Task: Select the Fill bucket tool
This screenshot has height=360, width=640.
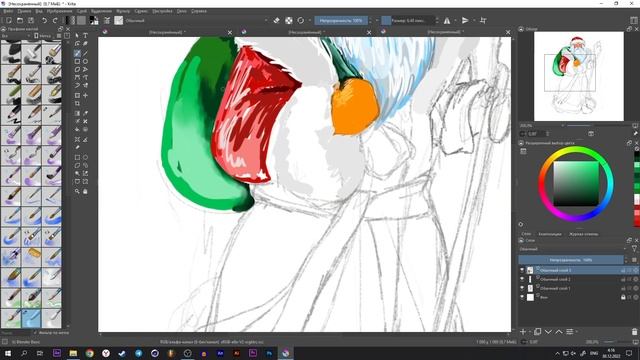Action: tap(77, 129)
